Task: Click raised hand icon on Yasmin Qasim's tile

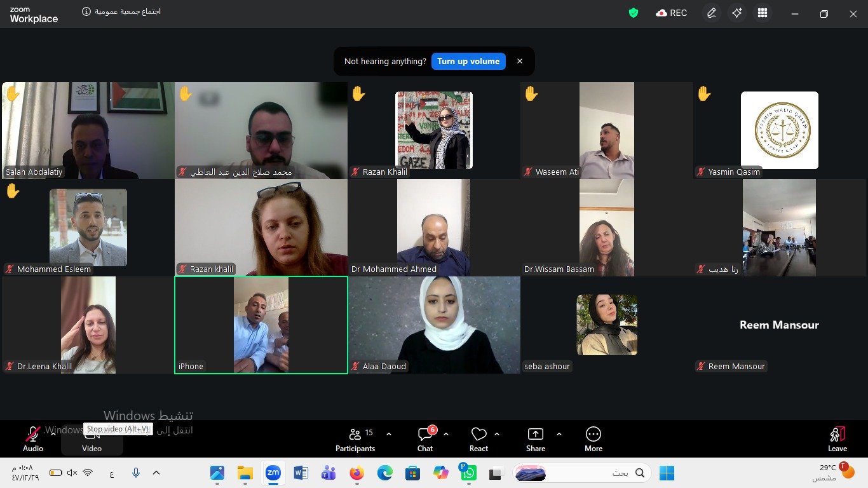Action: 704,93
